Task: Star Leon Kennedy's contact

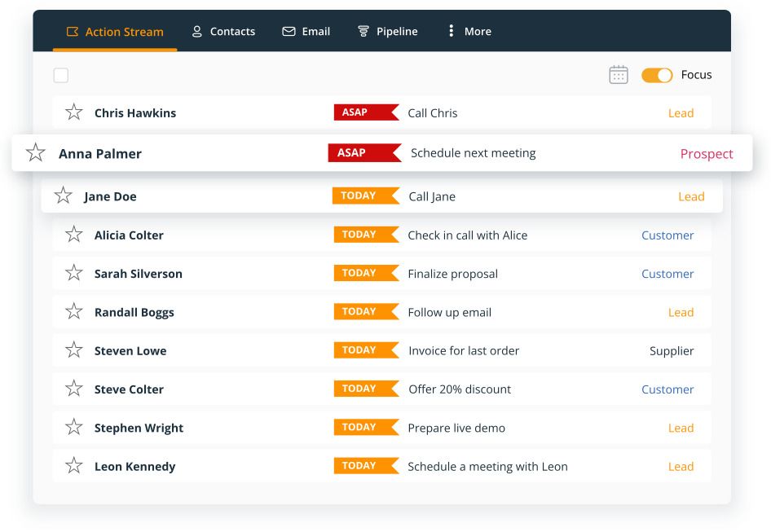Action: click(x=73, y=466)
